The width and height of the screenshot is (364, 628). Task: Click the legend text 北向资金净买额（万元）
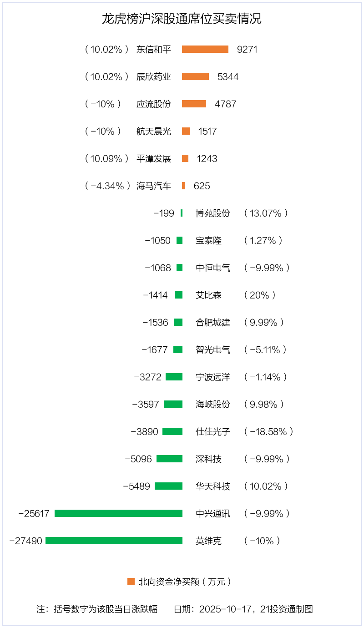pos(185,582)
